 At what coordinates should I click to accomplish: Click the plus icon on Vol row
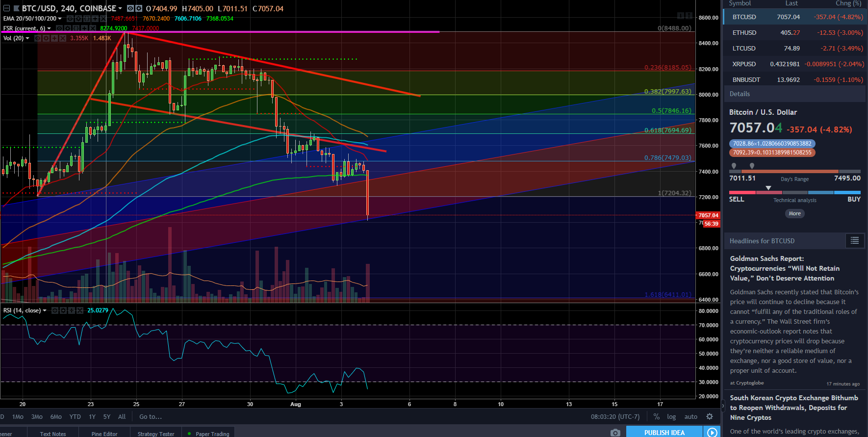pos(54,38)
